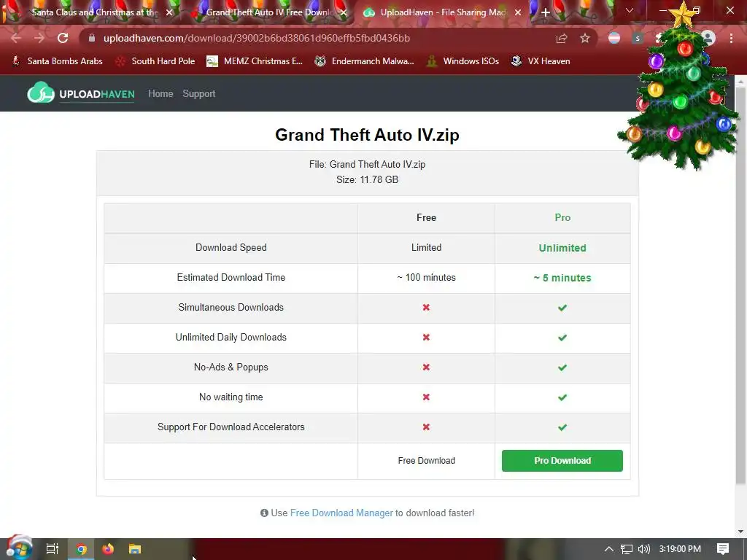Open the Santa Bombs Arabs bookmark
The height and width of the screenshot is (560, 747).
pos(57,61)
